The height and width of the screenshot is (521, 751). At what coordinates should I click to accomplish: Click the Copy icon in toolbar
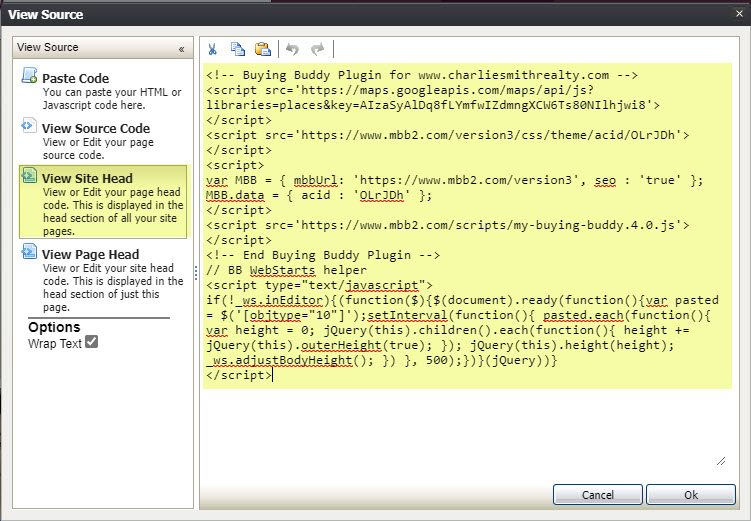(x=238, y=49)
